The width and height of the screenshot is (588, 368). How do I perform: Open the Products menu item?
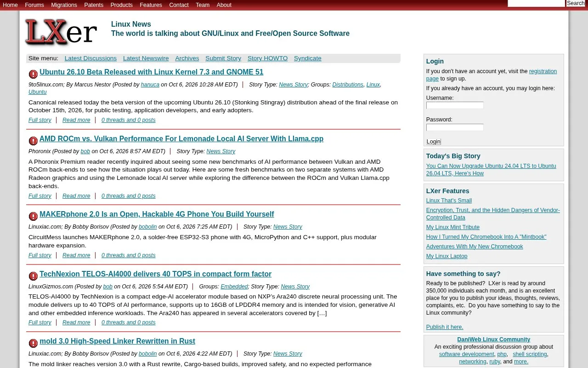click(x=121, y=5)
